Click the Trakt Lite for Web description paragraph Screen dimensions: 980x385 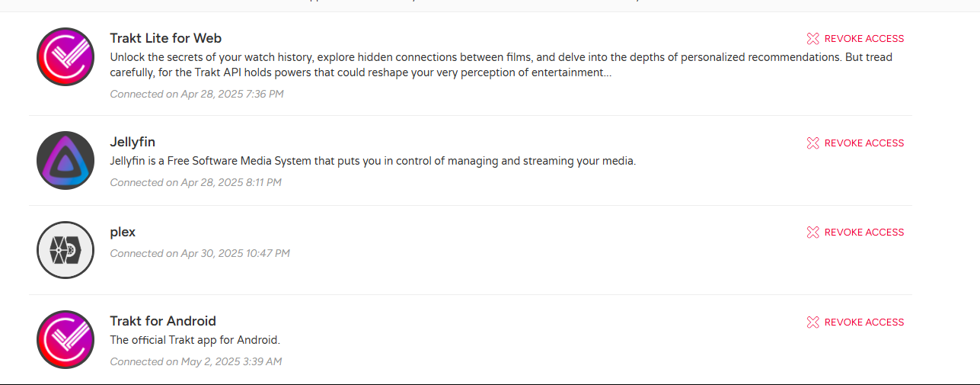point(500,65)
